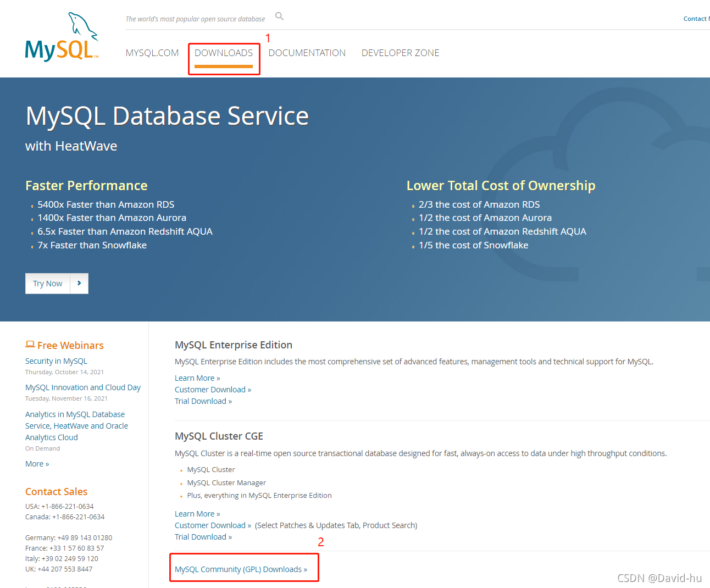Click '7x Faster than Snowflake'

92,245
